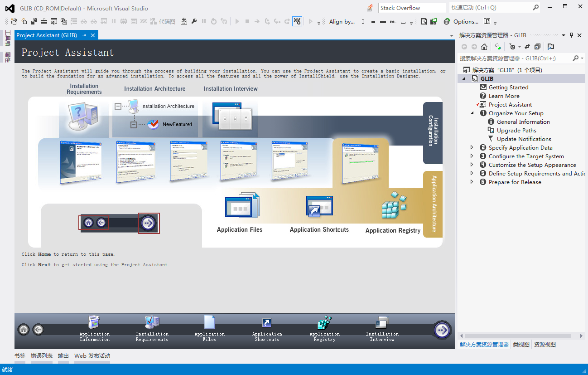Screen dimensions: 588x375
Task: Click the wrench tool icon in toolbar
Action: (194, 21)
